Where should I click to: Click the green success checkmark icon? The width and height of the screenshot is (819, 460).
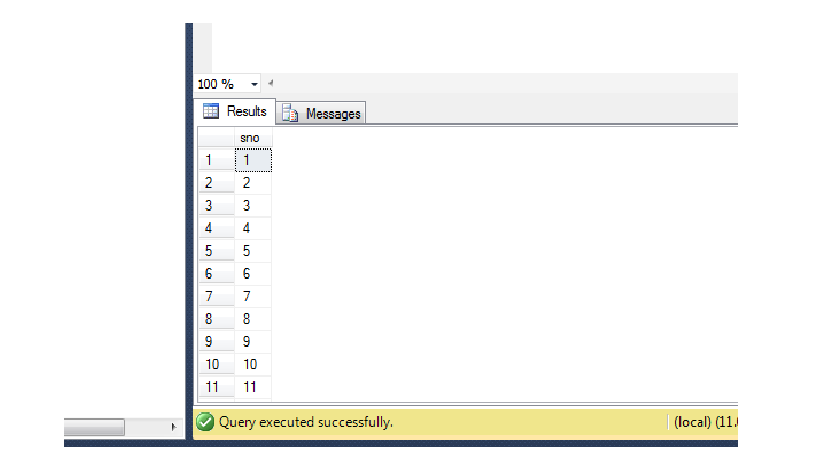205,422
